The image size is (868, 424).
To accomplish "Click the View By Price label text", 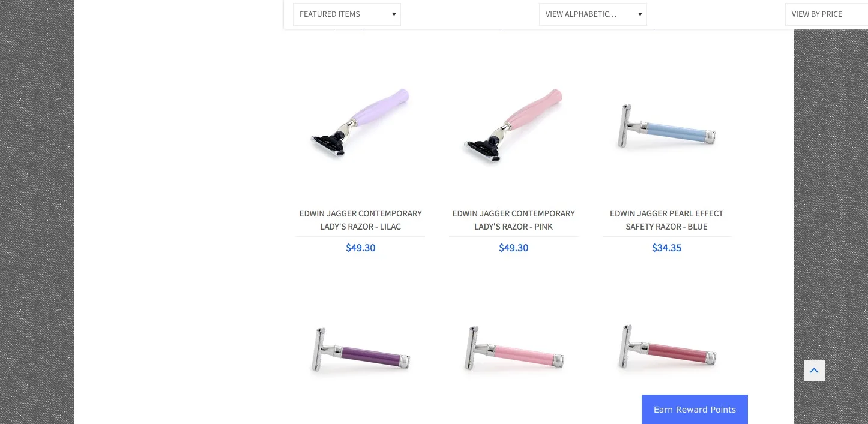I will pyautogui.click(x=817, y=14).
